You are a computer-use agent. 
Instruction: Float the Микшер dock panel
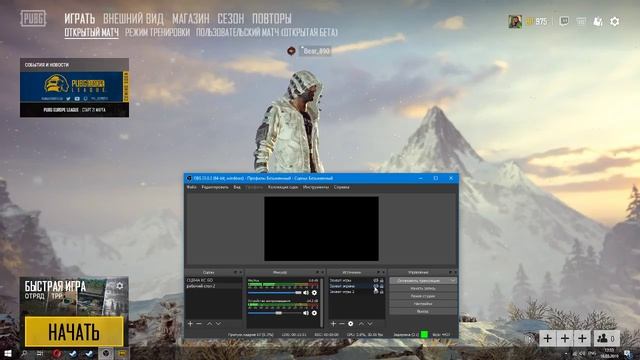tap(317, 272)
